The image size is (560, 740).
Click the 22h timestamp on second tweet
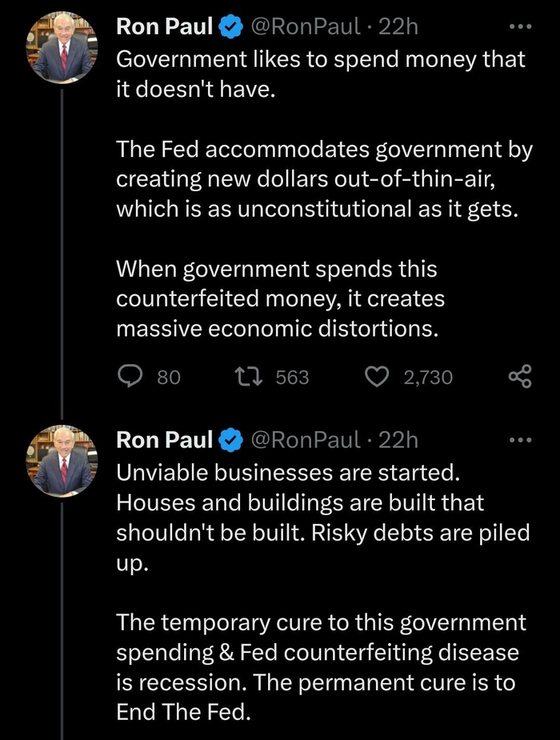(398, 440)
